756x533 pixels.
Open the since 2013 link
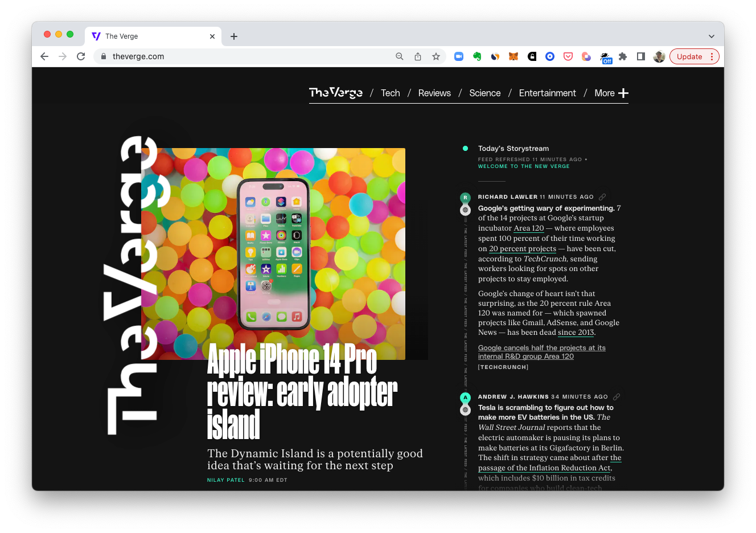(x=576, y=333)
